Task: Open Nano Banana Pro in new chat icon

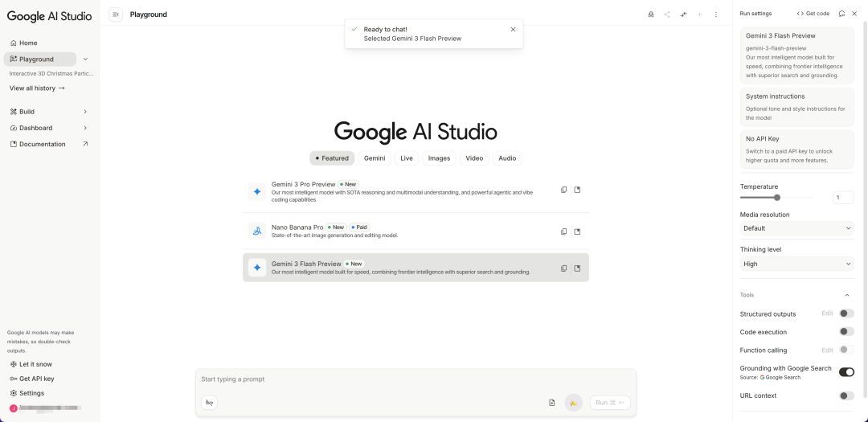Action: point(577,231)
